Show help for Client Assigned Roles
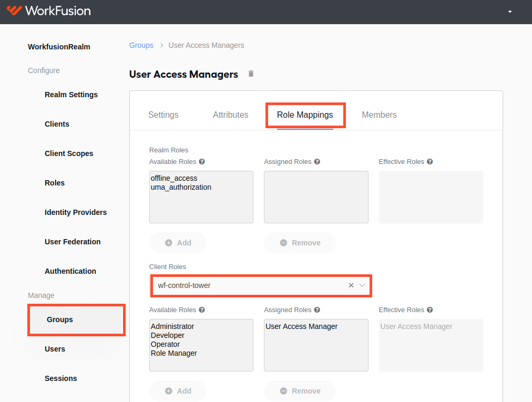This screenshot has width=532, height=402. [x=317, y=310]
